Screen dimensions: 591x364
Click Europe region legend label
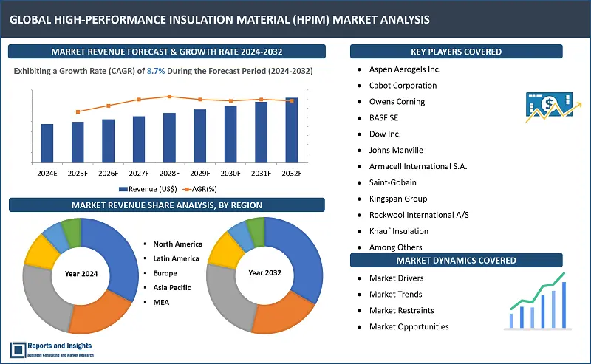(165, 273)
